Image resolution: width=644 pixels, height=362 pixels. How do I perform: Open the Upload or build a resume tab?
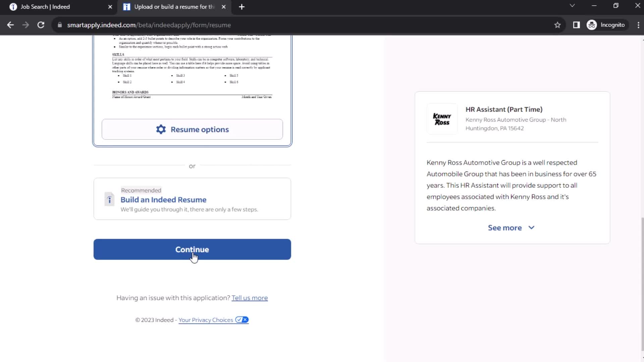172,7
